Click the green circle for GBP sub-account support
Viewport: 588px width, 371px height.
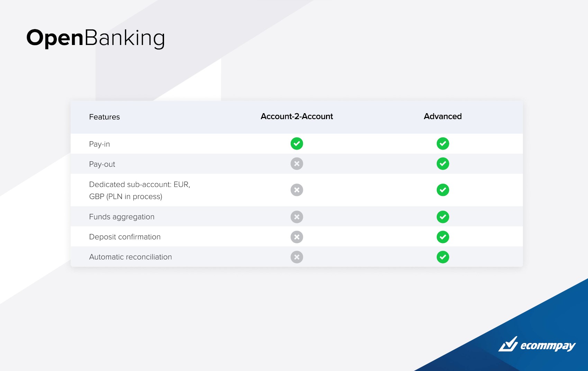tap(443, 190)
